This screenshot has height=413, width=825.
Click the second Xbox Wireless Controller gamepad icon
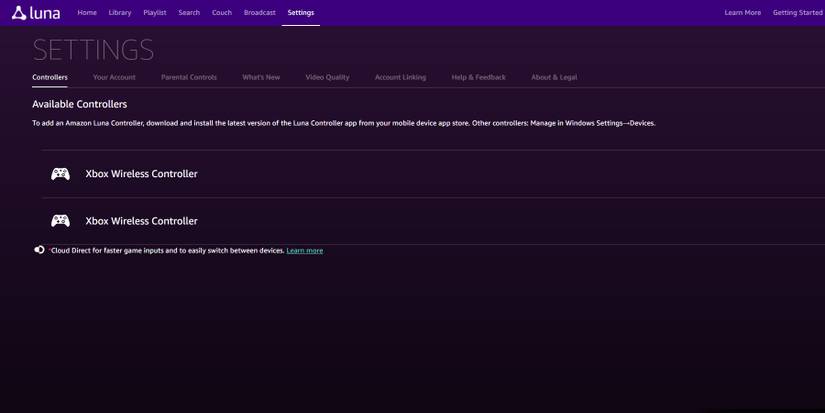(x=61, y=221)
